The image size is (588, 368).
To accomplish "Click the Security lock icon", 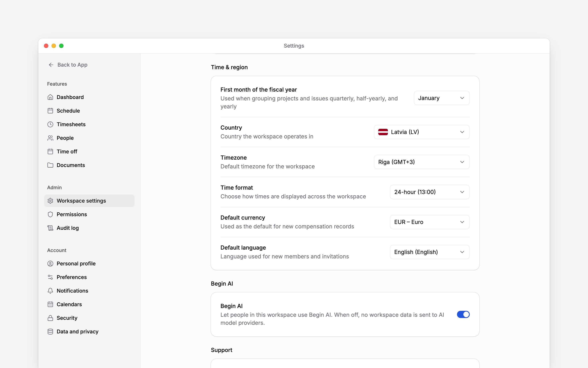I will [50, 318].
